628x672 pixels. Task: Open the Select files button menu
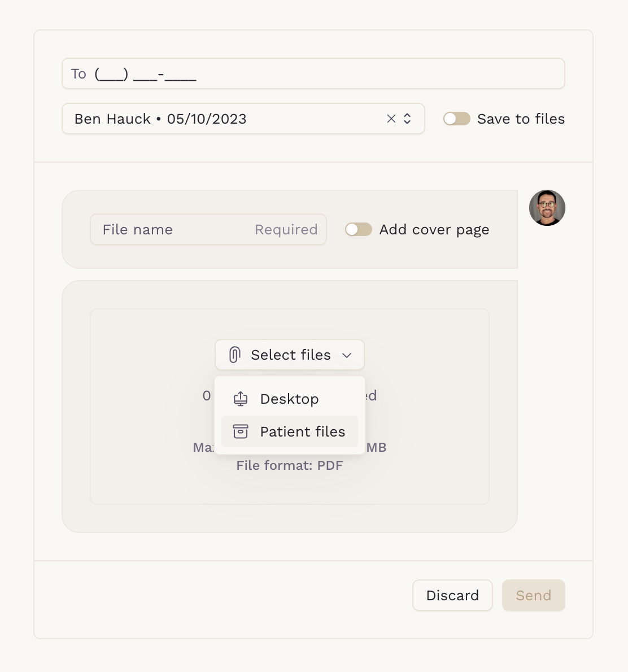290,355
